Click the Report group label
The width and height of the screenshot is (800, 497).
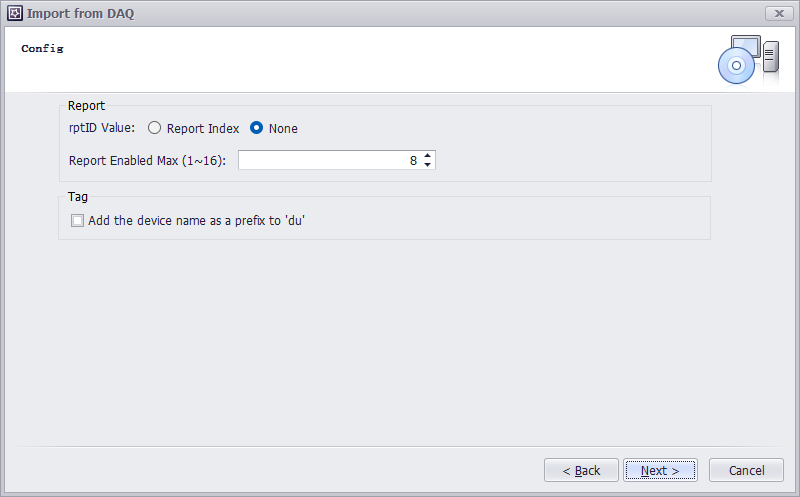coord(86,105)
